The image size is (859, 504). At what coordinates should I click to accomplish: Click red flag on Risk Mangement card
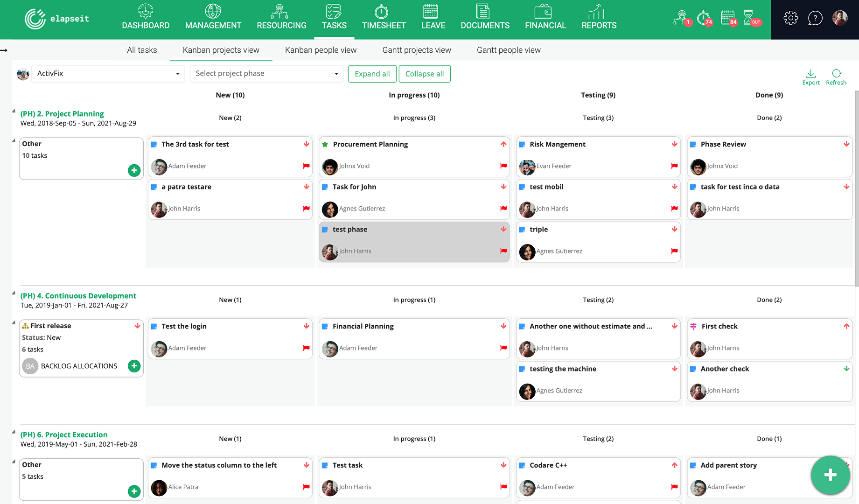pos(674,166)
